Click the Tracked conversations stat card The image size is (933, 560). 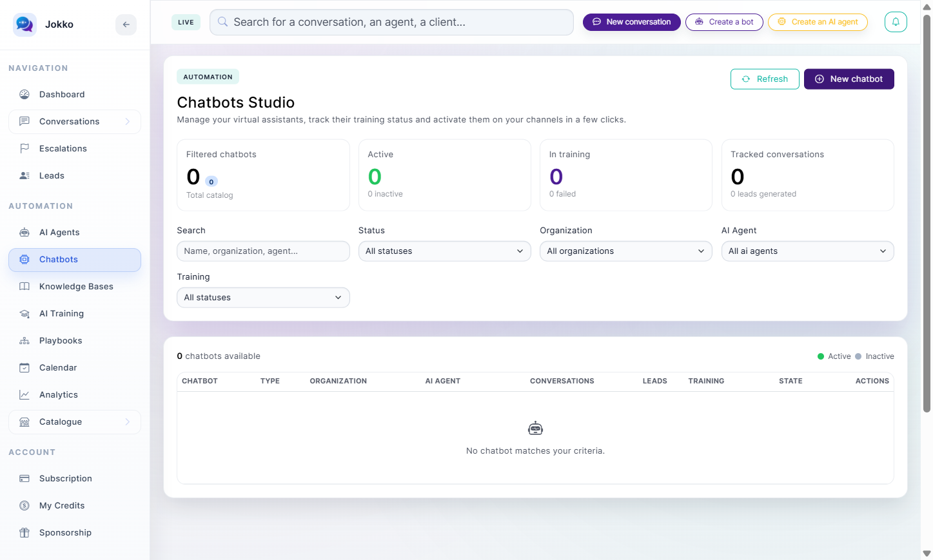point(807,175)
